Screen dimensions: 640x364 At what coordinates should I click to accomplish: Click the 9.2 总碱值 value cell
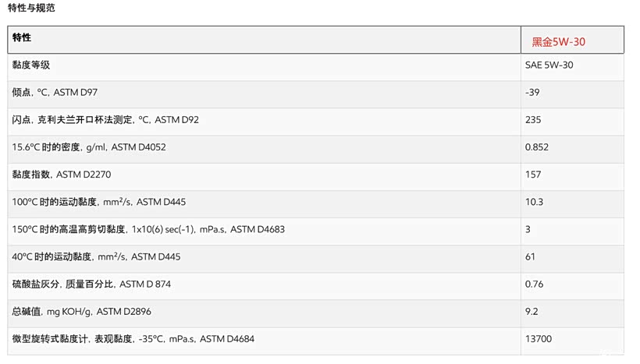(532, 312)
